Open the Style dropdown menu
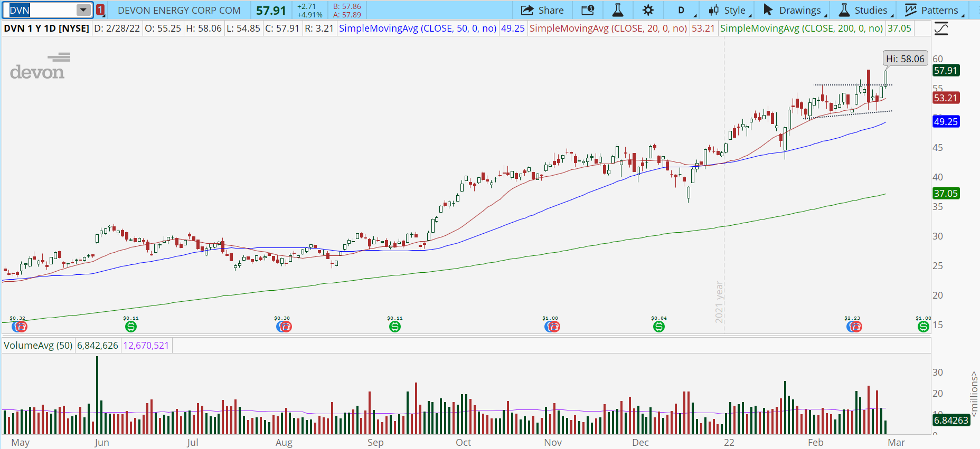 click(x=729, y=10)
